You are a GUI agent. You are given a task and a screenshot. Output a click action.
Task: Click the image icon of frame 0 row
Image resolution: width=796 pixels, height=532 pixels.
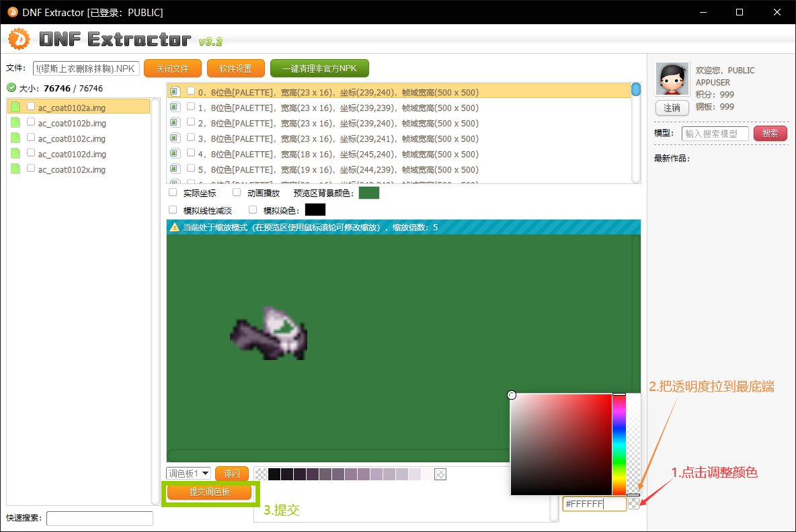click(x=175, y=92)
